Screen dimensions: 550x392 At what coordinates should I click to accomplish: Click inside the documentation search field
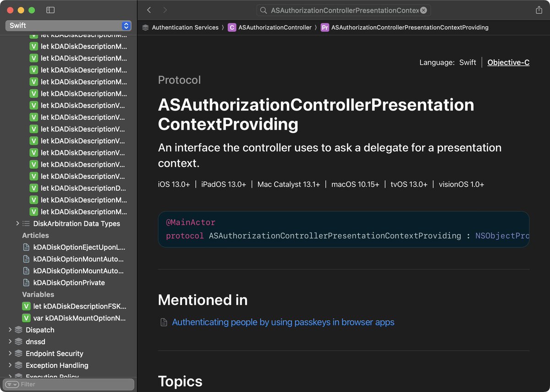pos(344,10)
